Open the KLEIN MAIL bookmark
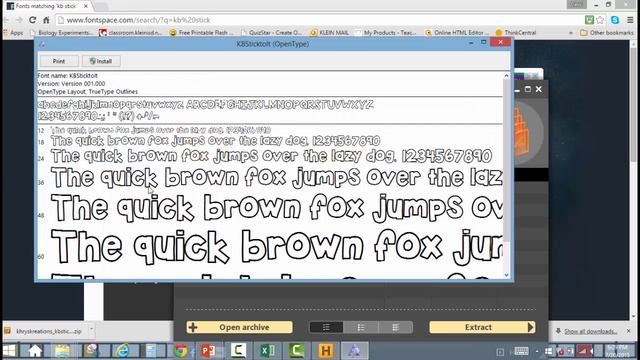This screenshot has height=360, width=640. 330,33
